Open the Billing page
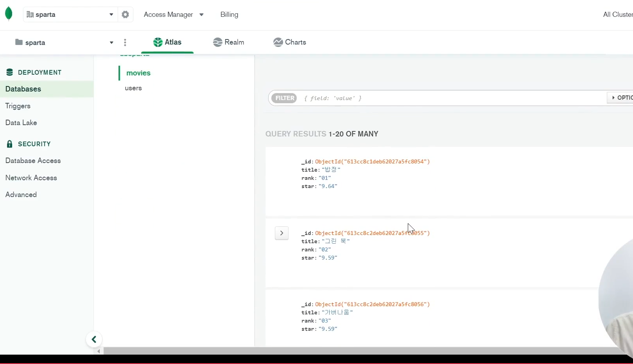Screen dimensions: 633x364 pyautogui.click(x=229, y=14)
